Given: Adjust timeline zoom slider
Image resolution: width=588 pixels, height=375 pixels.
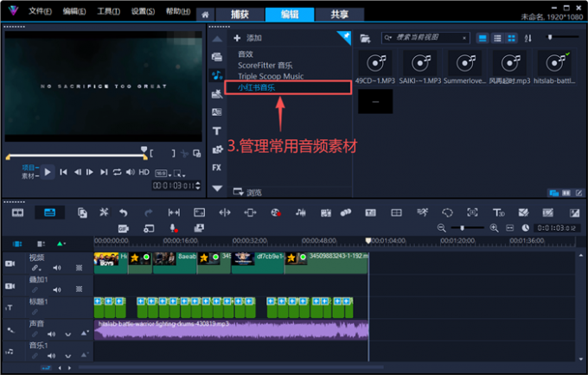Looking at the screenshot, I should [463, 228].
